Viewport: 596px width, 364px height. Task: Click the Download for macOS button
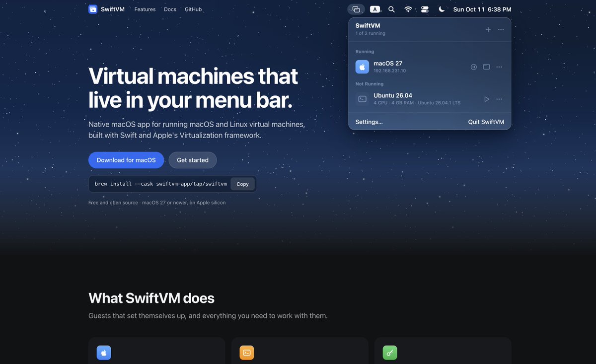[126, 160]
